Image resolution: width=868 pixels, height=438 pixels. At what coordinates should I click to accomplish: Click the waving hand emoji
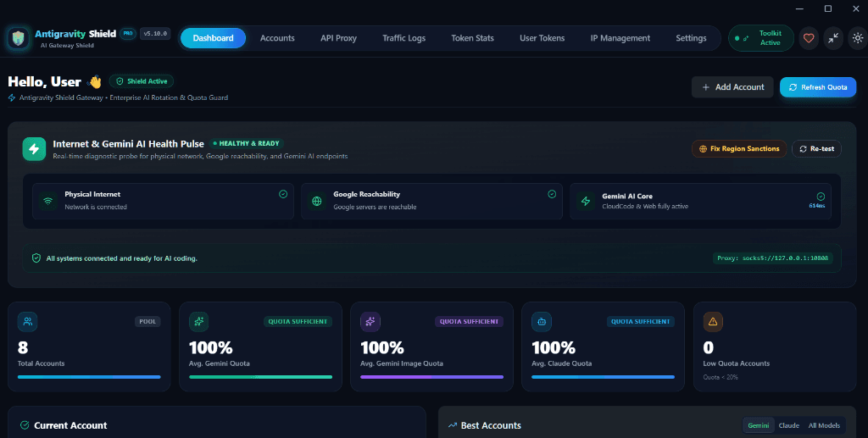click(95, 82)
